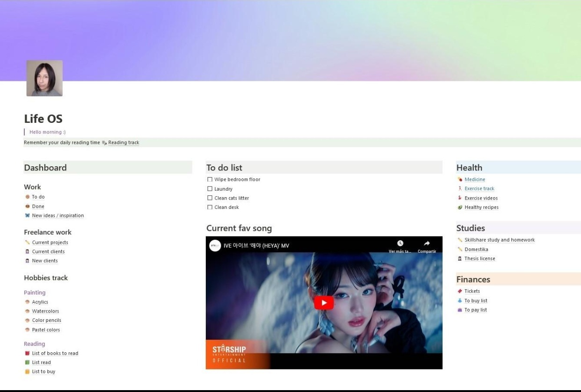
Task: Open the To pay list page
Action: (476, 310)
